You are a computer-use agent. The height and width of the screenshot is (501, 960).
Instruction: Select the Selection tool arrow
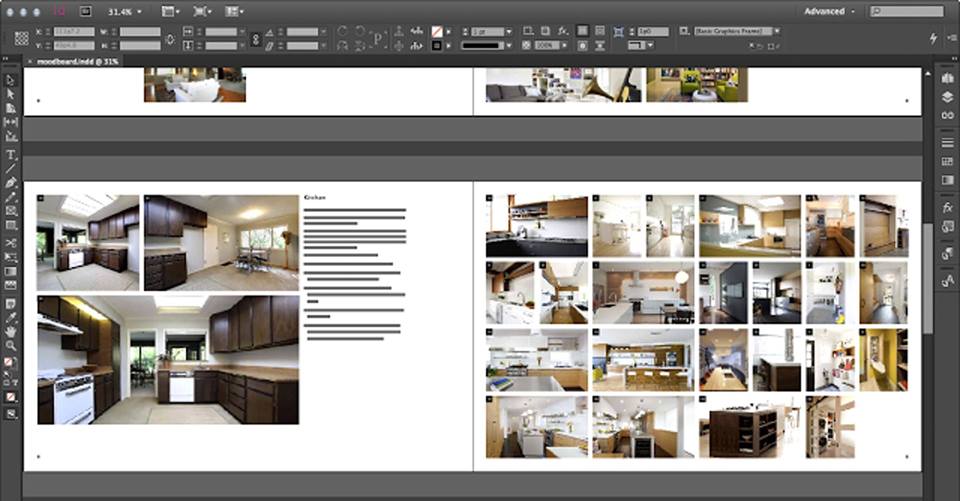pos(11,80)
